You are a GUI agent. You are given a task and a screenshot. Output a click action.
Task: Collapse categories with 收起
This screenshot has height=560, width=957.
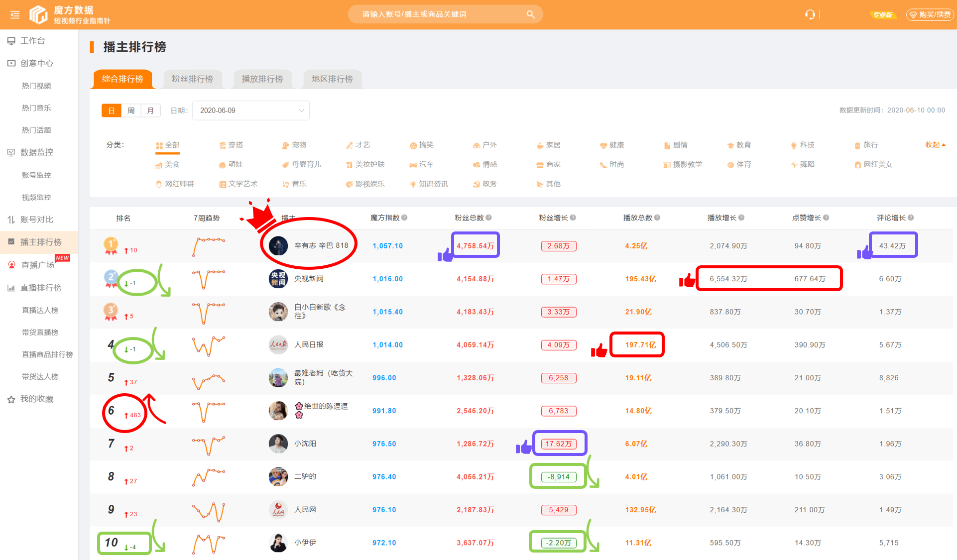[x=935, y=145]
